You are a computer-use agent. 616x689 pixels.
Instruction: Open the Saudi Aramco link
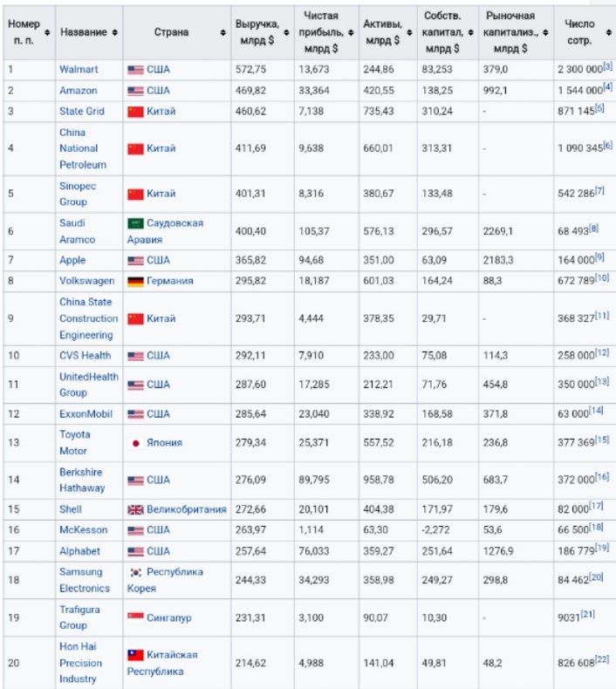point(77,231)
